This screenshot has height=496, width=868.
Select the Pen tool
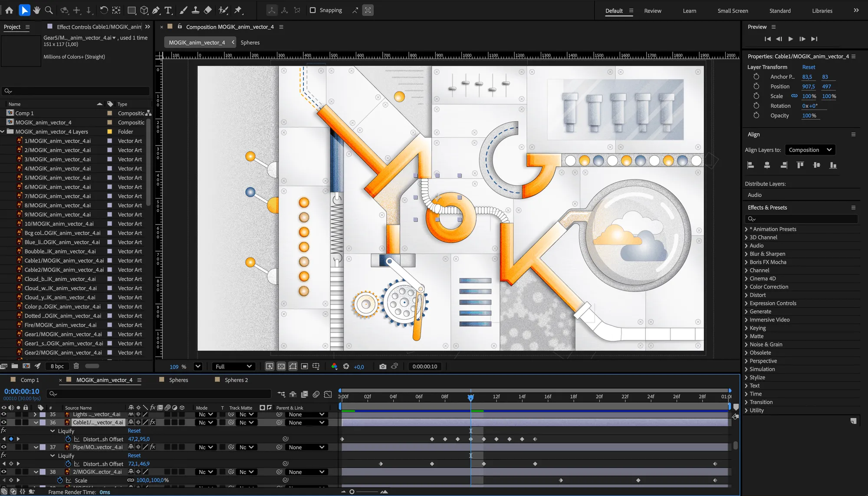[156, 10]
